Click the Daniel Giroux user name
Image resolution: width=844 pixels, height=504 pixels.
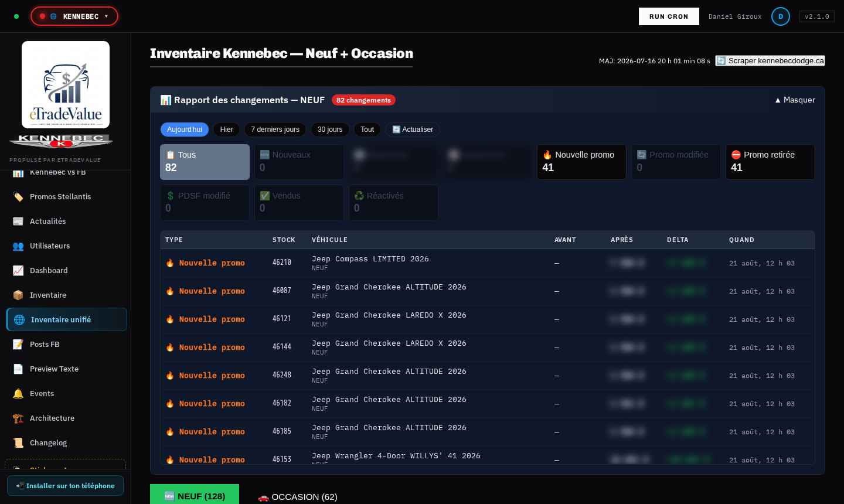(x=735, y=16)
